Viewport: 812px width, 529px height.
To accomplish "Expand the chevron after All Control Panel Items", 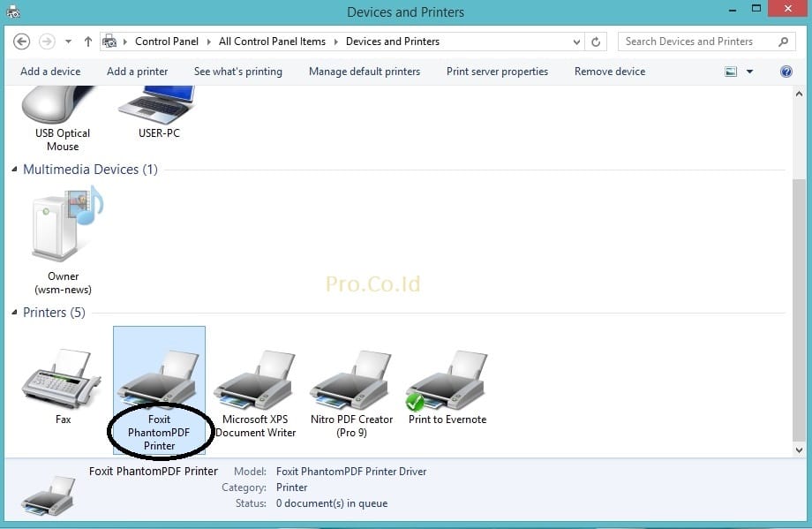I will pyautogui.click(x=335, y=42).
